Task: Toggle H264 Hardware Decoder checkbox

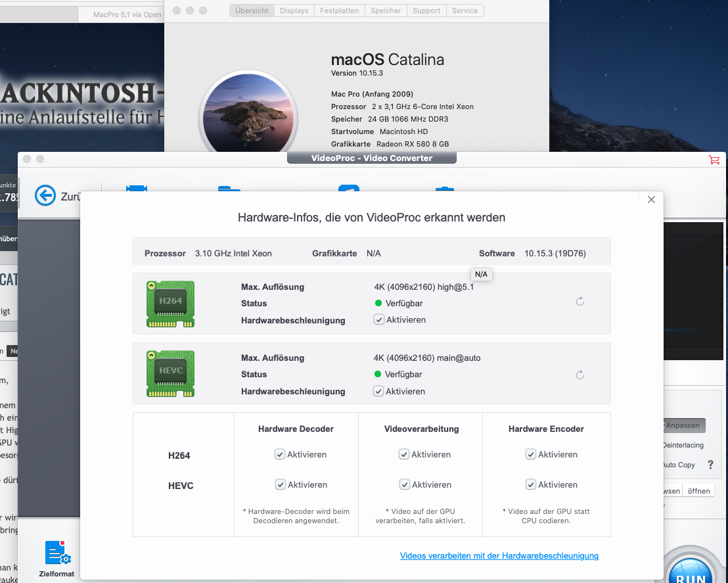Action: pos(279,454)
